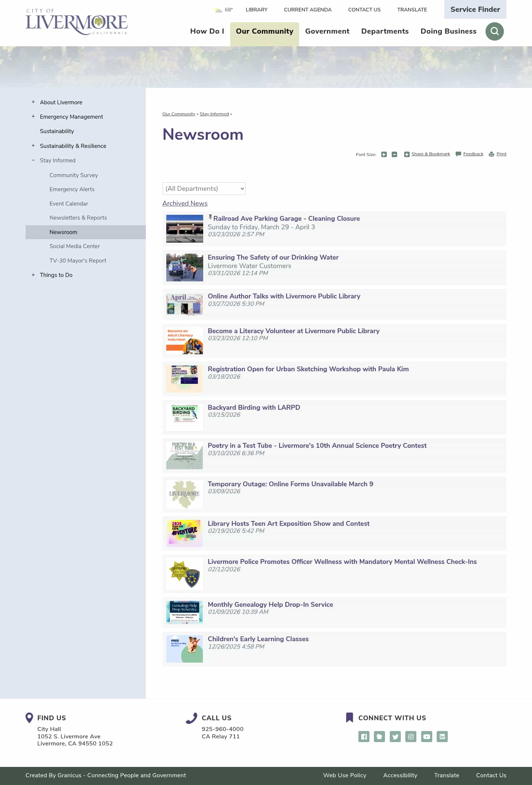Click the Service Finder button
Image resolution: width=532 pixels, height=785 pixels.
click(475, 9)
